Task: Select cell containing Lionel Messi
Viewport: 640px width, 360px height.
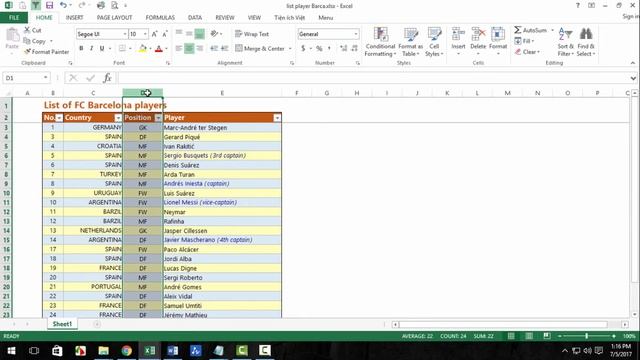Action: (x=222, y=202)
